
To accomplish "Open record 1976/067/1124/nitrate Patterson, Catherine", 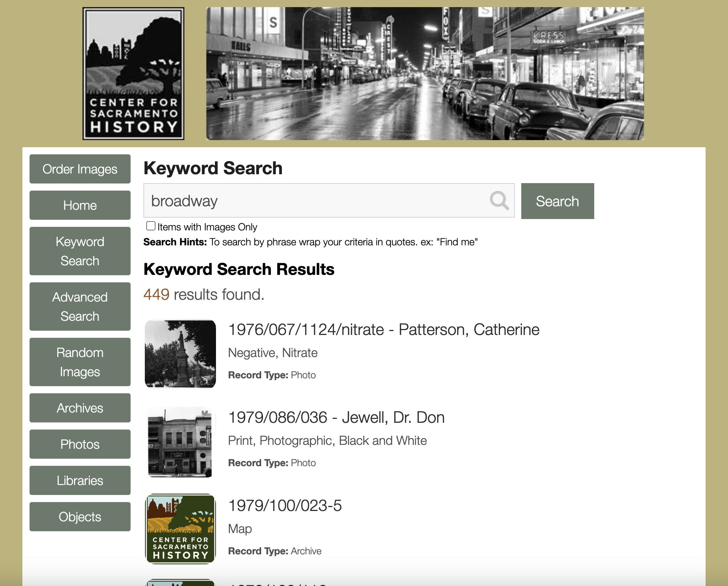I will (x=384, y=330).
